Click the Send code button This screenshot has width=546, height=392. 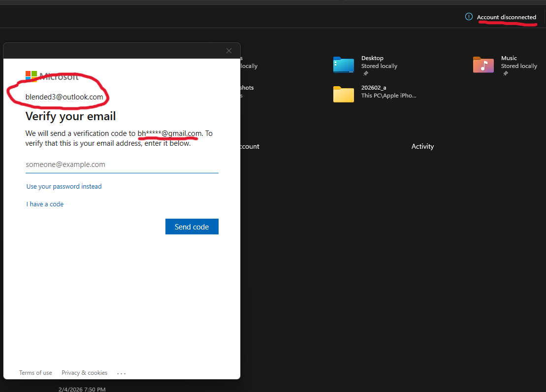192,227
